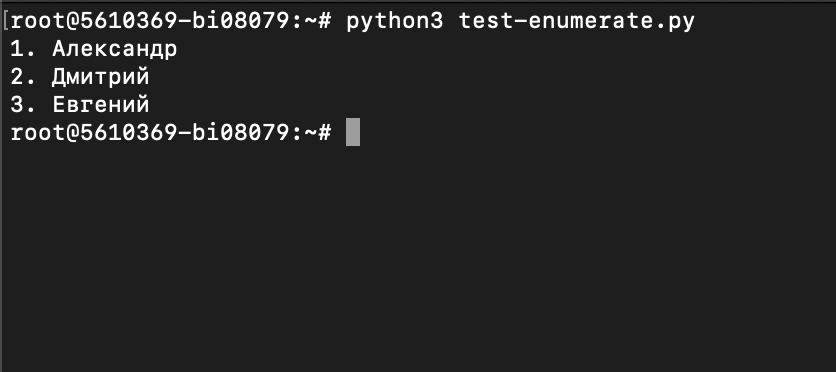Select the test-enumerate.py filename text

577,22
